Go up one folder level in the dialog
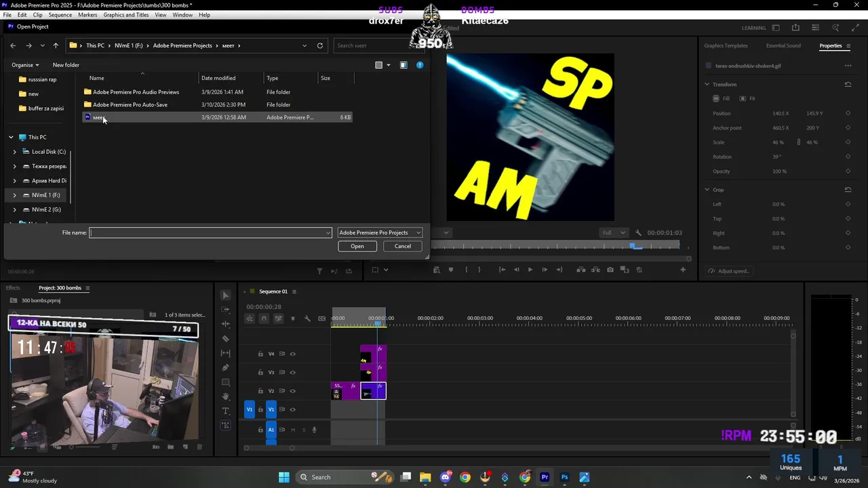The height and width of the screenshot is (488, 868). (x=56, y=45)
